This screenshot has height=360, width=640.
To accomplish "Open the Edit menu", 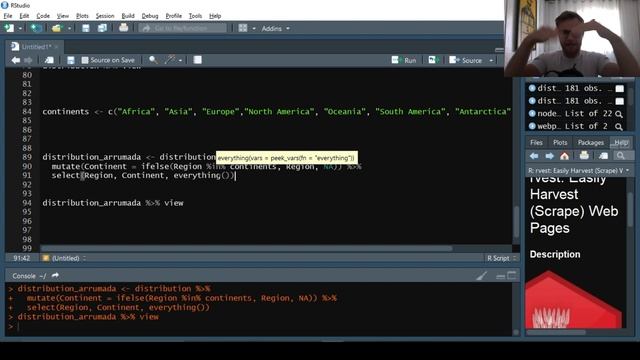I will (x=24, y=16).
